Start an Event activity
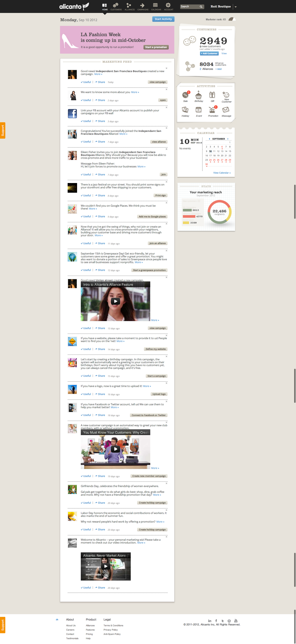 (x=199, y=112)
